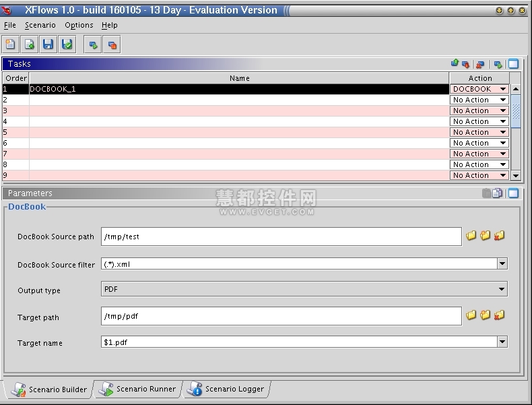Select the name cell of row 8
The image size is (532, 405).
239,164
